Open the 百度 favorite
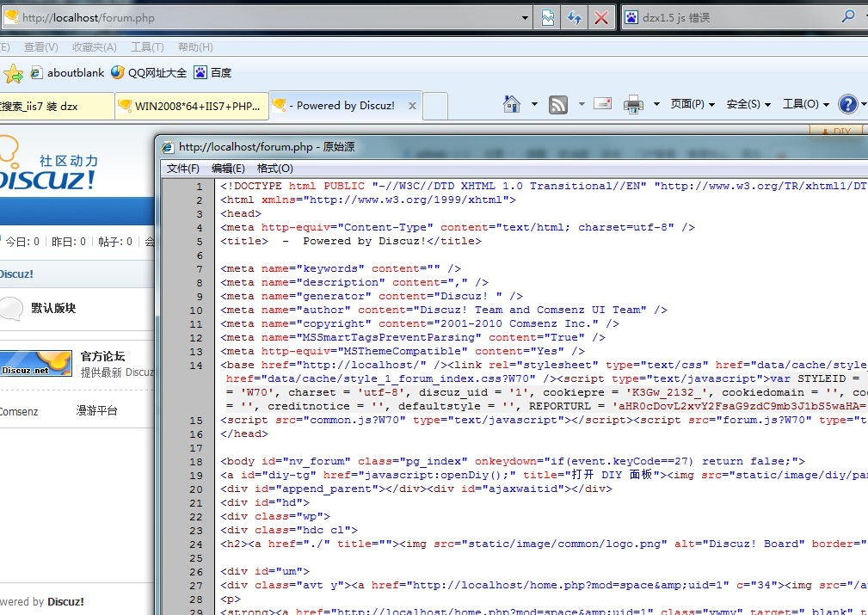This screenshot has width=868, height=615. (x=212, y=72)
